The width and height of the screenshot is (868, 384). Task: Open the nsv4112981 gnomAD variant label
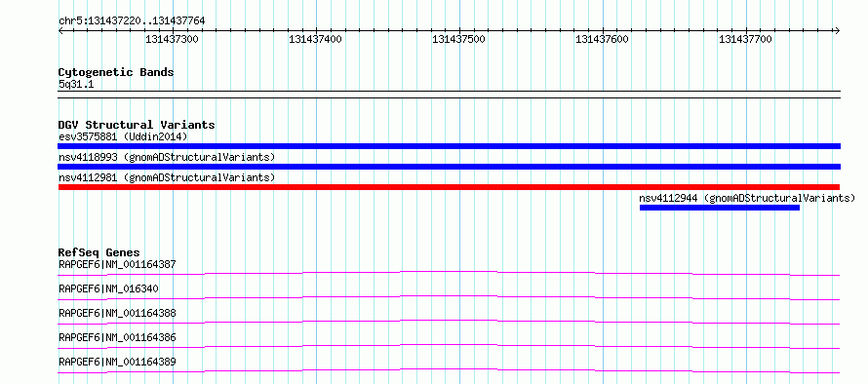coord(167,177)
